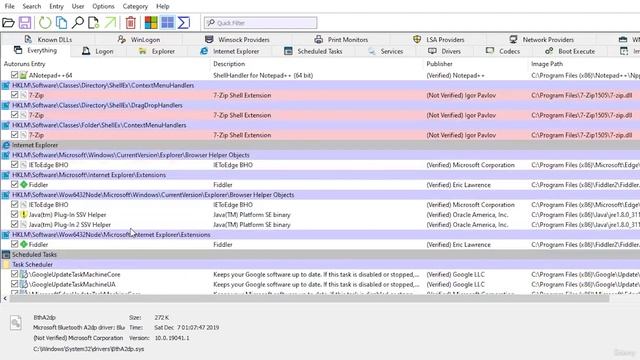Click the green Jump to Entry arrow

110,22
